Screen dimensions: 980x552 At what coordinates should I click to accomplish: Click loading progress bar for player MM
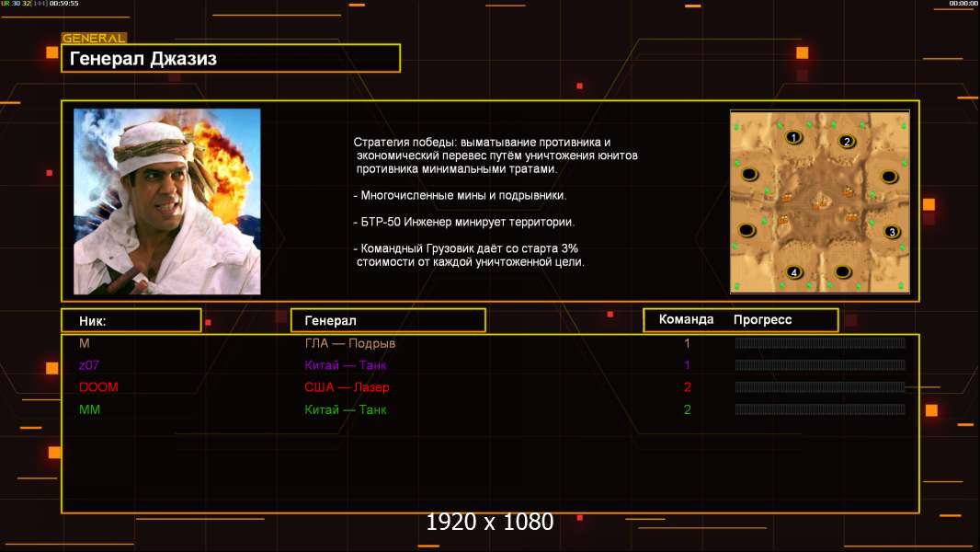(820, 409)
